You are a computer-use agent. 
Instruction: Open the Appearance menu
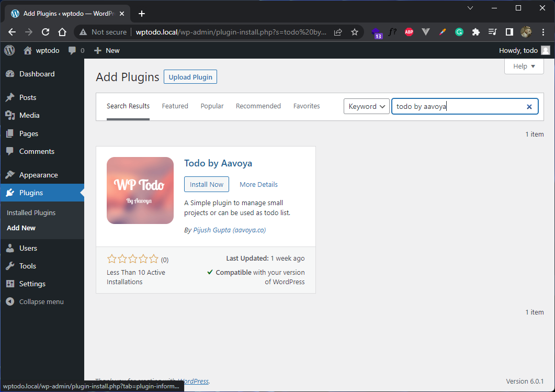click(x=42, y=175)
